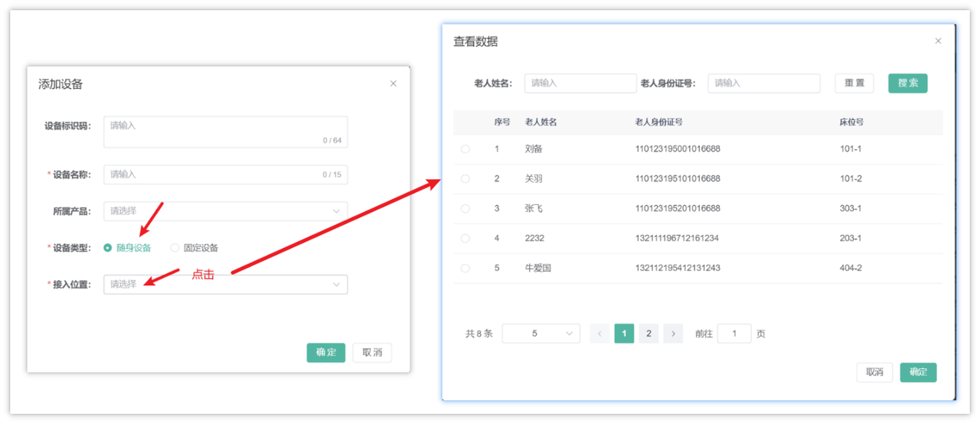Click the 床位号 column header
Viewport: 980px width, 424px height.
pos(852,122)
